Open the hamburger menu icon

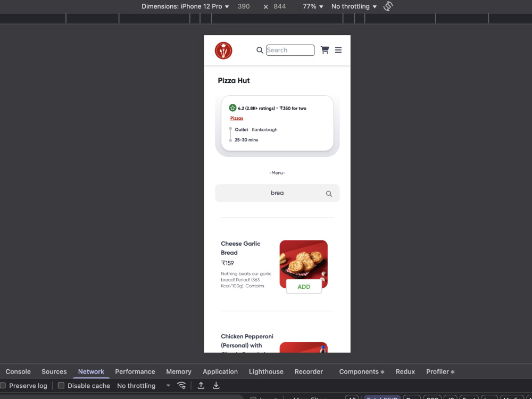coord(338,50)
